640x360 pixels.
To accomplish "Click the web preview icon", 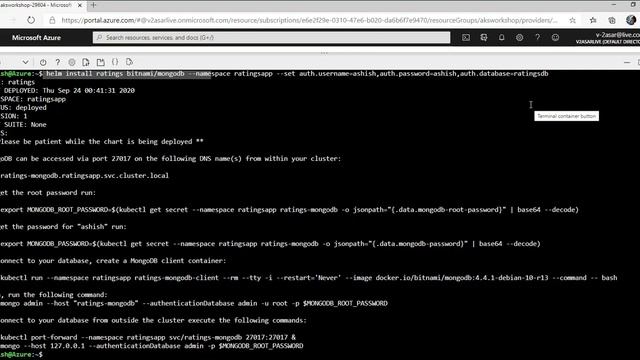I will 129,62.
